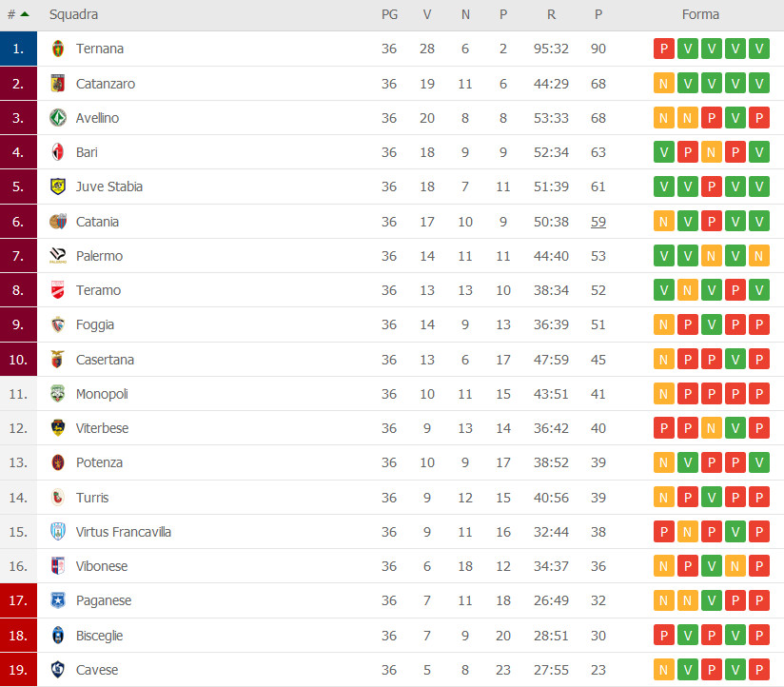Click the Squadra column header
784x687 pixels.
(x=73, y=14)
